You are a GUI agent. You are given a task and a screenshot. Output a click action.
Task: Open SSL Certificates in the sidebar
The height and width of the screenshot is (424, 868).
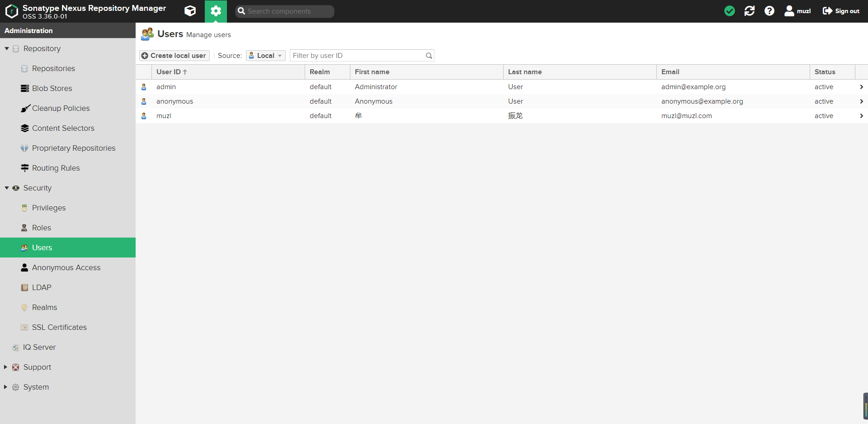(x=68, y=327)
